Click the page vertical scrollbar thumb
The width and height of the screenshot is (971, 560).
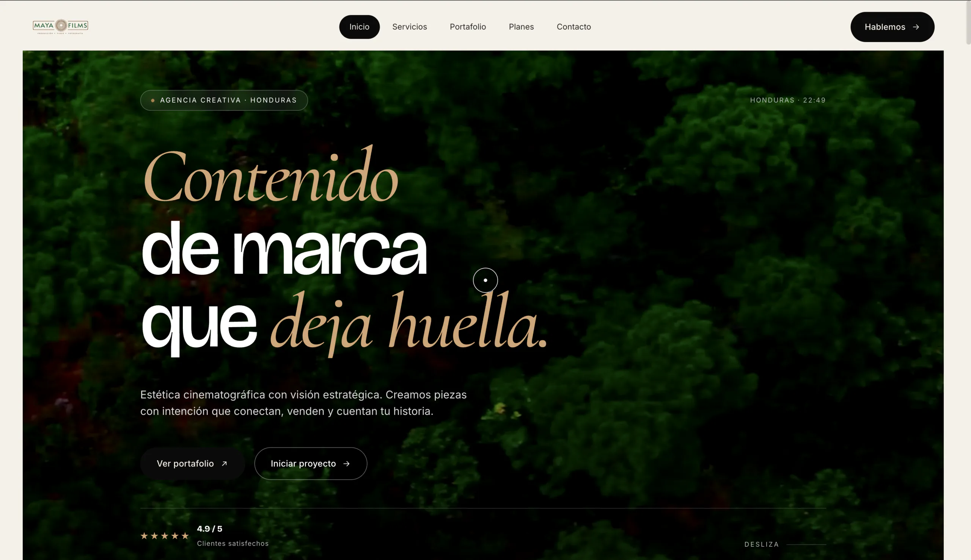click(x=968, y=22)
